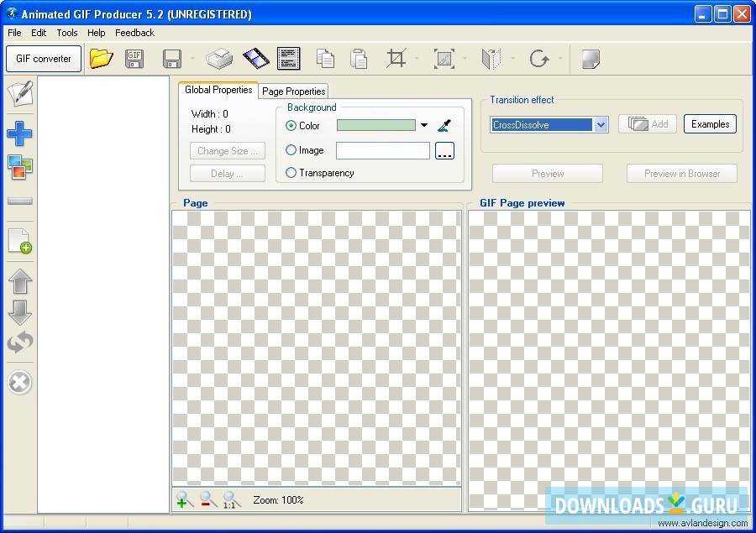Open the Transition effect dropdown

click(x=600, y=124)
